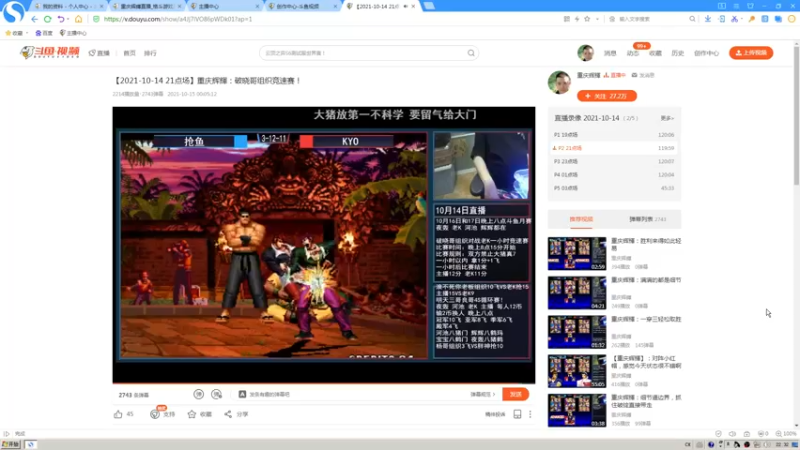Open 动态 feed in header
The height and width of the screenshot is (450, 800).
click(633, 53)
